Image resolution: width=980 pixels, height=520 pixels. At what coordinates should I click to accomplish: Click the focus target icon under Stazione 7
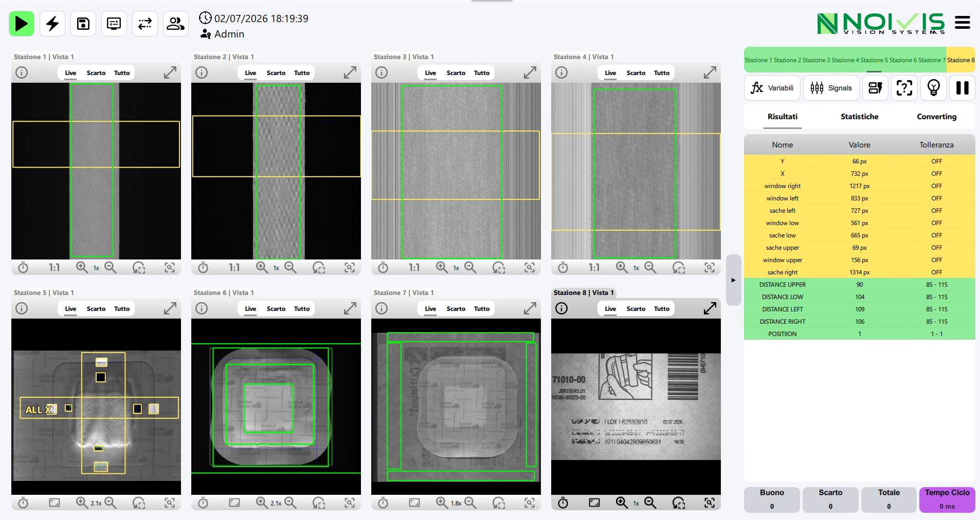530,503
